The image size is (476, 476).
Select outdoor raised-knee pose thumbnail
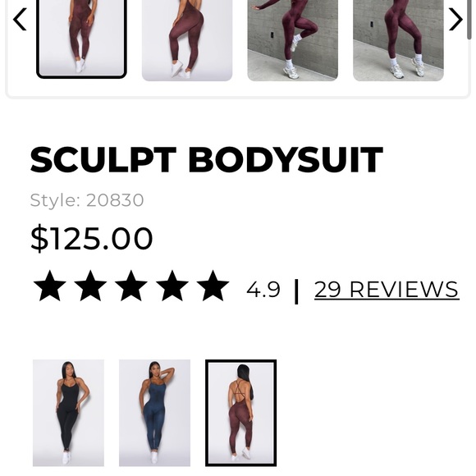[293, 40]
